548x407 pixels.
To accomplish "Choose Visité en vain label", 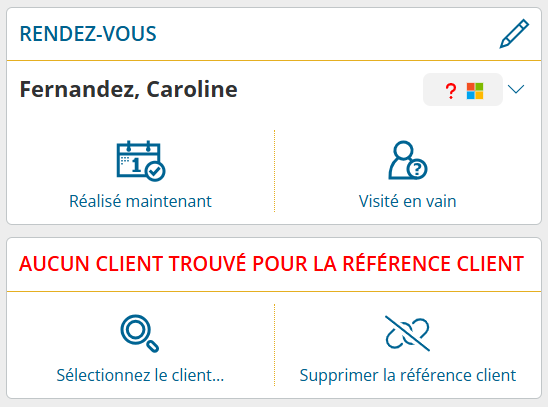I will pyautogui.click(x=408, y=201).
